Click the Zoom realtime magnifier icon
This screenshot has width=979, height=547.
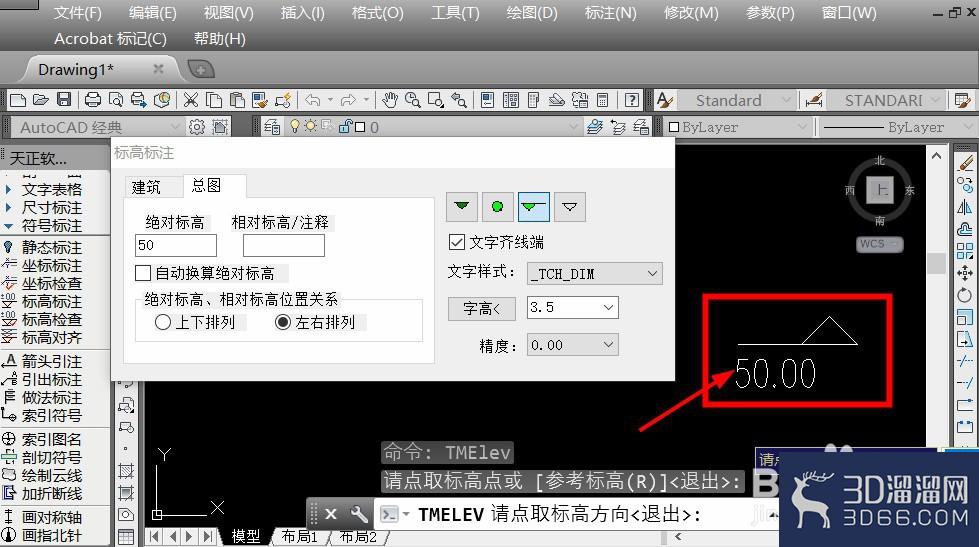[x=413, y=100]
